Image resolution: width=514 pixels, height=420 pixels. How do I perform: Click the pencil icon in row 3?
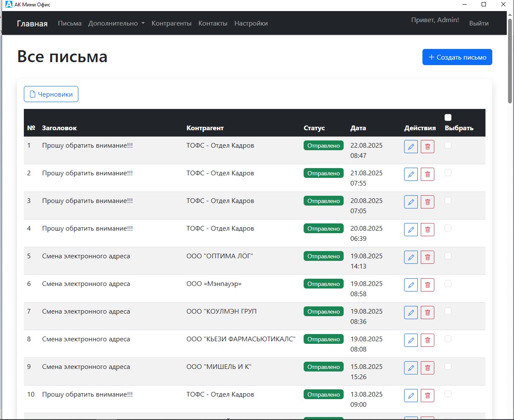click(x=411, y=202)
